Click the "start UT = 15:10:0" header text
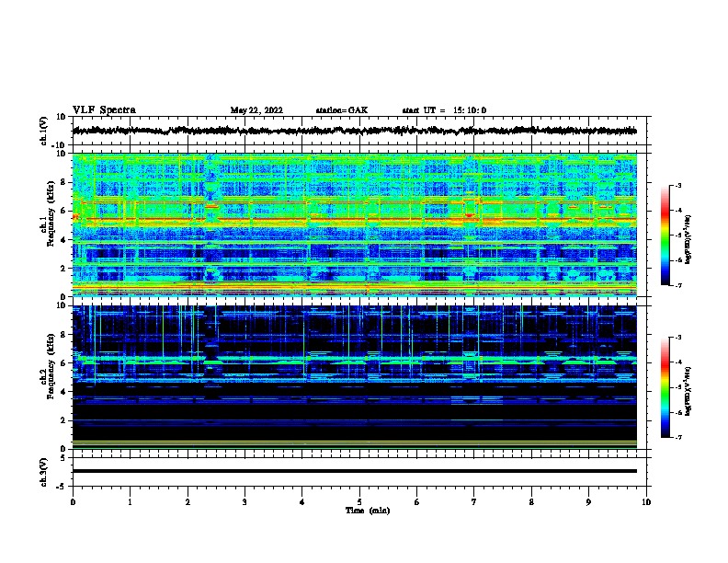This screenshot has width=728, height=563. tap(444, 110)
